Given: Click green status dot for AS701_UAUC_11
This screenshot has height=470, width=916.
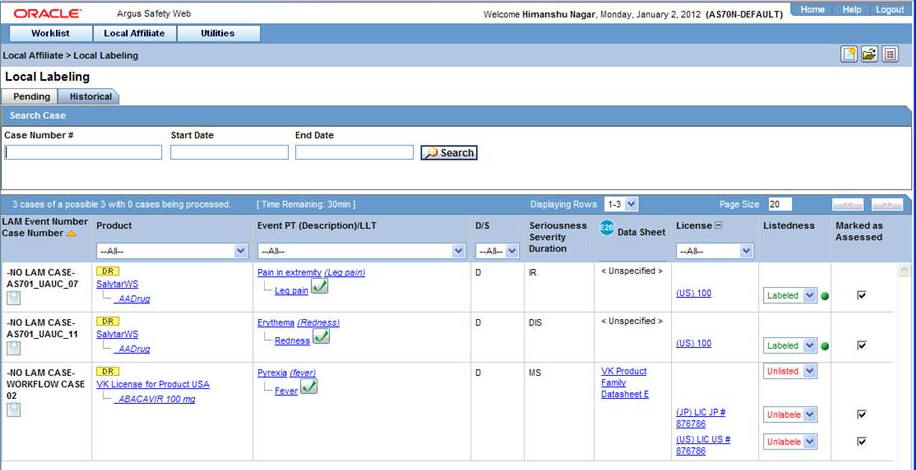Looking at the screenshot, I should 825,346.
